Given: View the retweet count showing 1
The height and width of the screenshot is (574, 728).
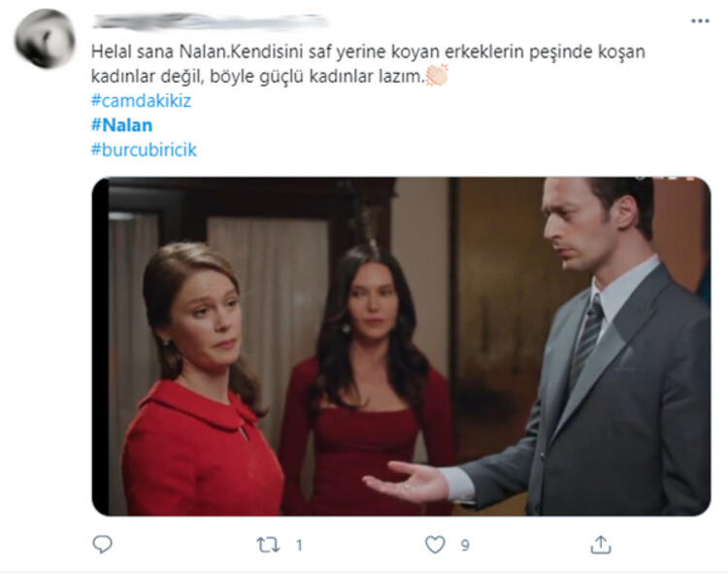Looking at the screenshot, I should click(300, 545).
